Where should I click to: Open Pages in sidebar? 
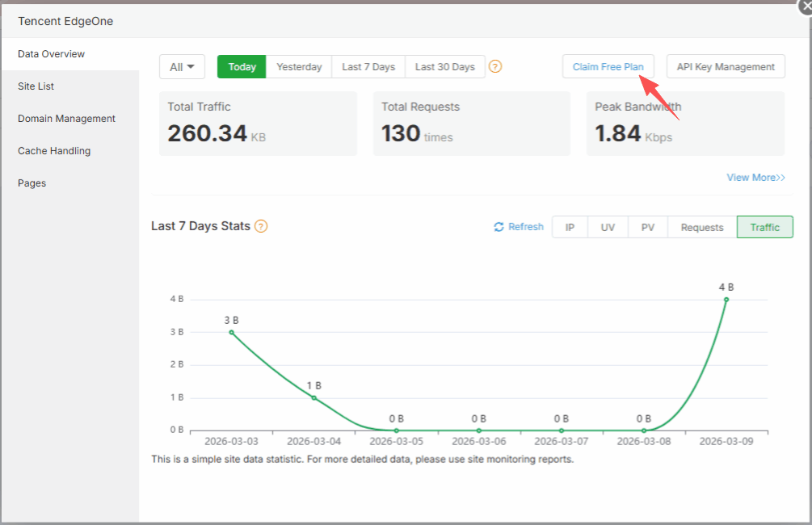pos(70,183)
